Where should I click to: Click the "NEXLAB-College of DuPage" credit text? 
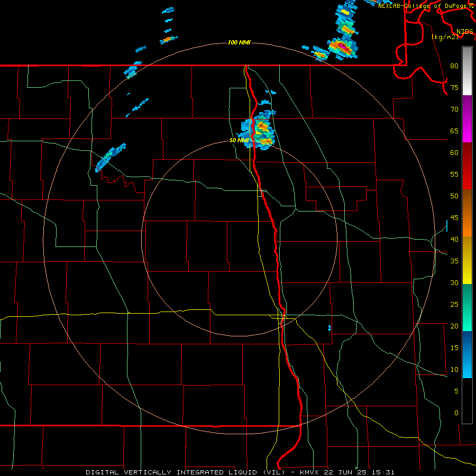(x=423, y=6)
